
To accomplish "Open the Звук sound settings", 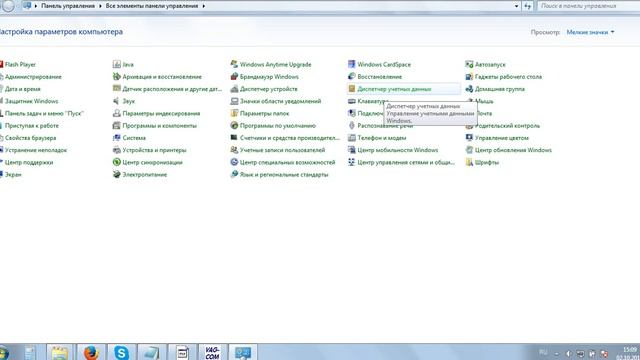I will (x=124, y=101).
